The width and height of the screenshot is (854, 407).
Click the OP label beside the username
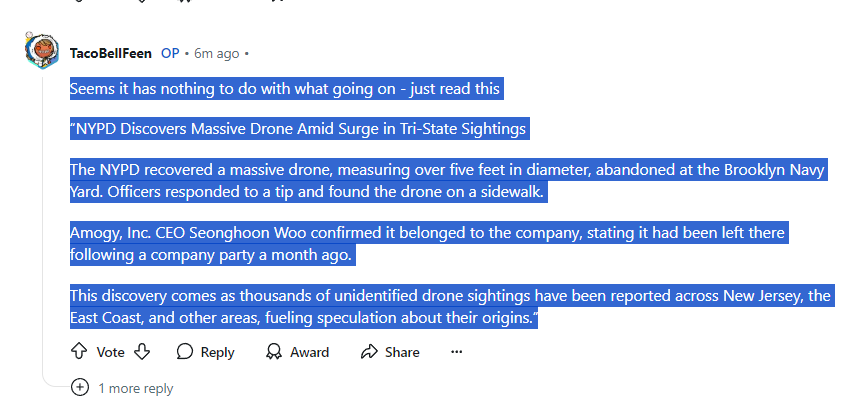tap(170, 53)
